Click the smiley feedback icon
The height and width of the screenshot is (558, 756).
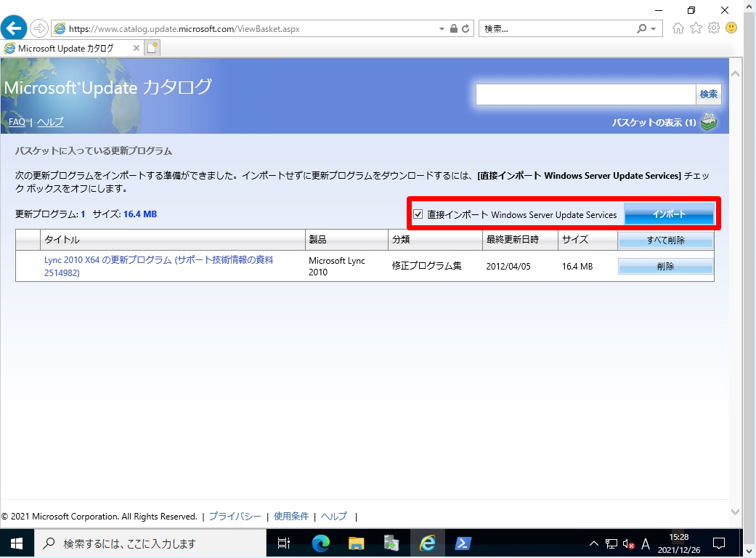point(731,28)
